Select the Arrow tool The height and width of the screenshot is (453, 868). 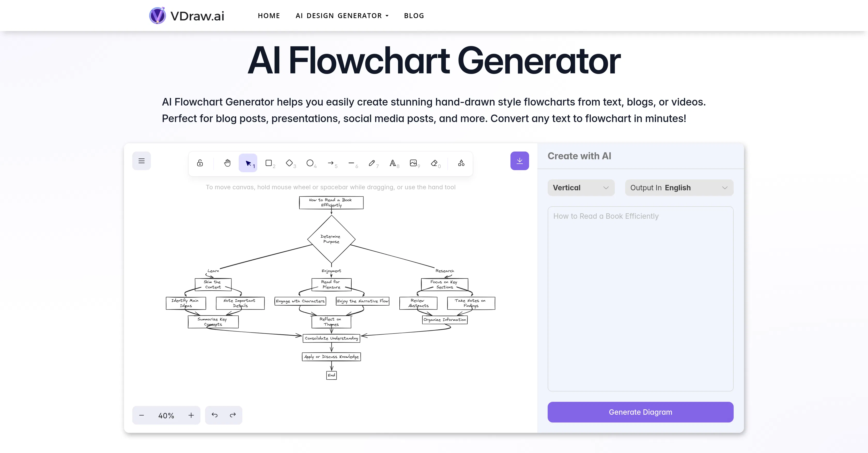tap(331, 163)
